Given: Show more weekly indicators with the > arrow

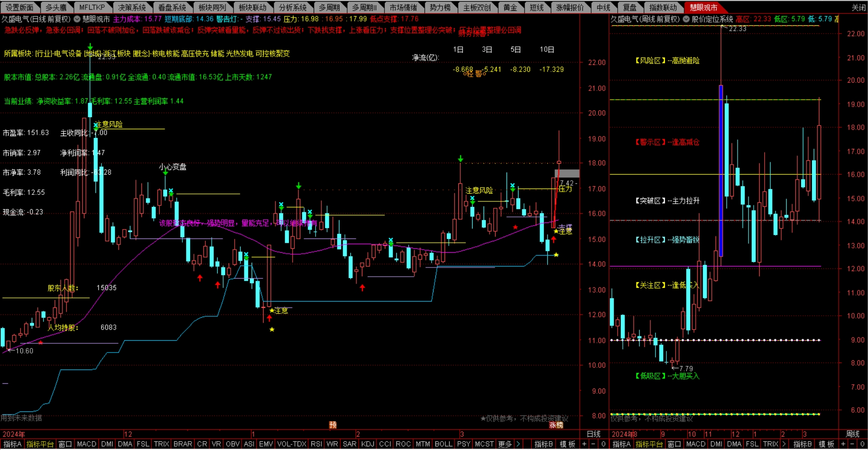Looking at the screenshot, I should point(784,444).
